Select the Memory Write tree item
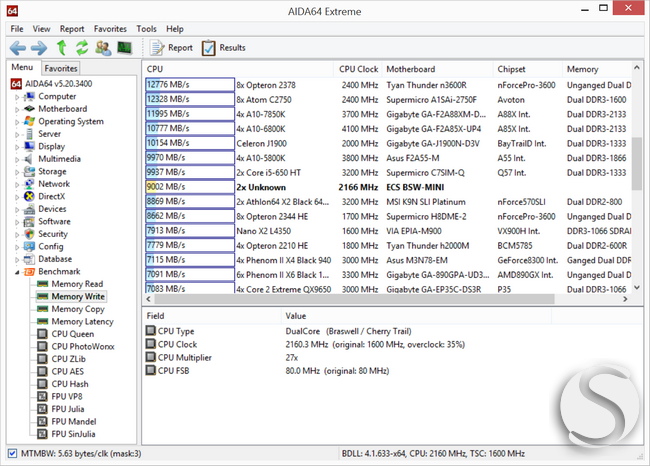 [71, 296]
